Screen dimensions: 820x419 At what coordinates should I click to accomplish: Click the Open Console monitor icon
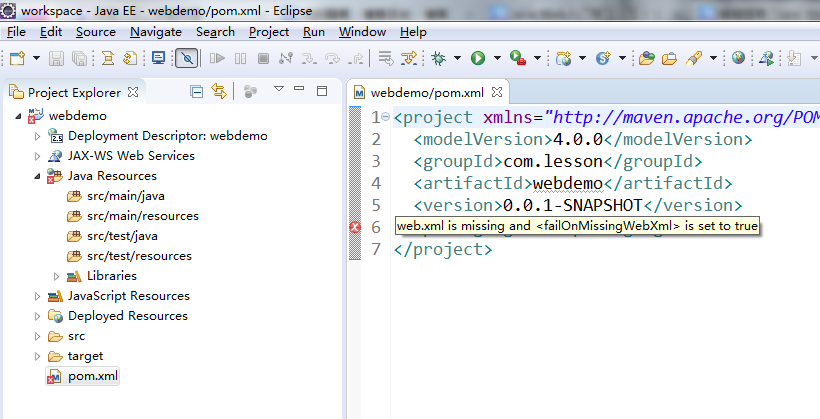coord(158,58)
